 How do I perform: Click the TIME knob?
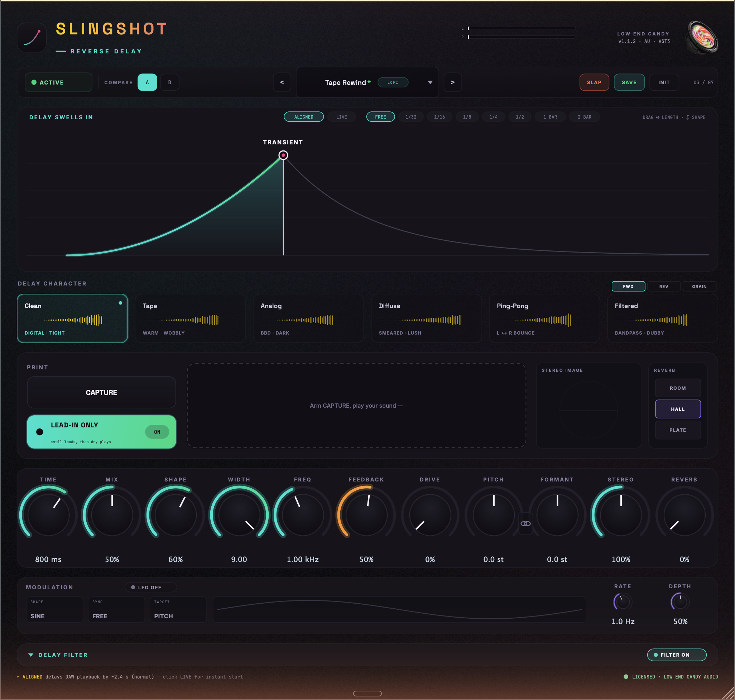(48, 514)
